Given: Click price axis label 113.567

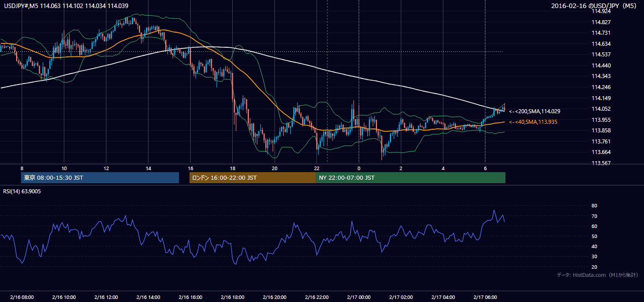Looking at the screenshot, I should click(601, 163).
